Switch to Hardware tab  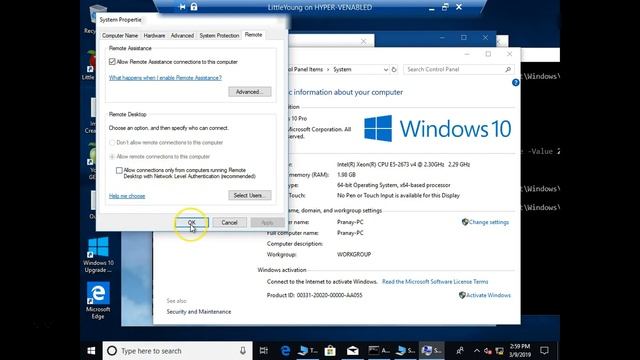click(154, 36)
